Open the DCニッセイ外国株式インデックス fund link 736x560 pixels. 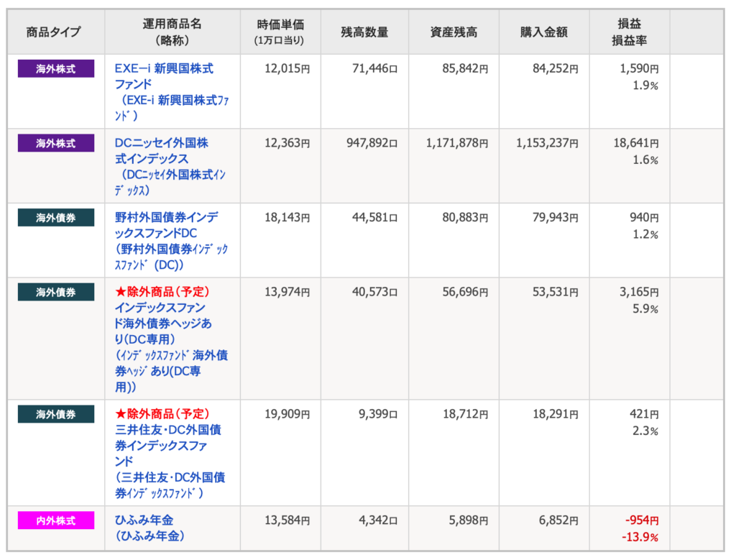coord(170,167)
